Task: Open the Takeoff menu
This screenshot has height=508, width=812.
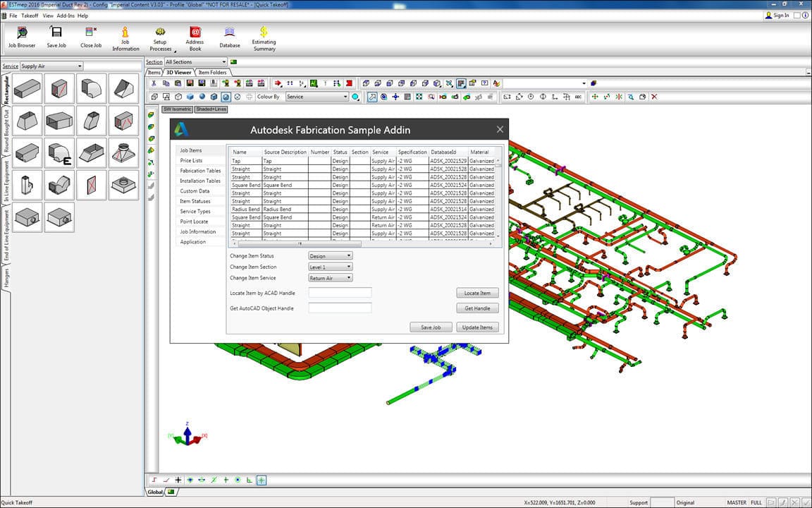Action: (x=30, y=16)
